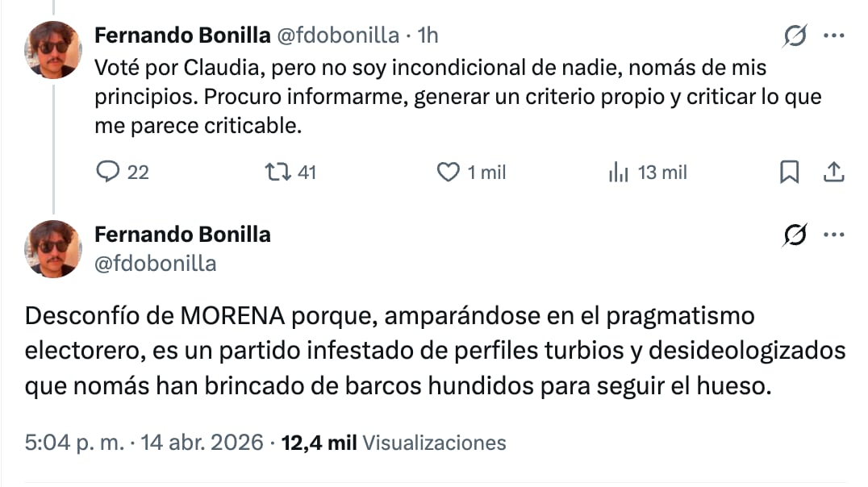Open the reply count showing 22 replies
Image resolution: width=868 pixels, height=487 pixels.
(x=123, y=172)
